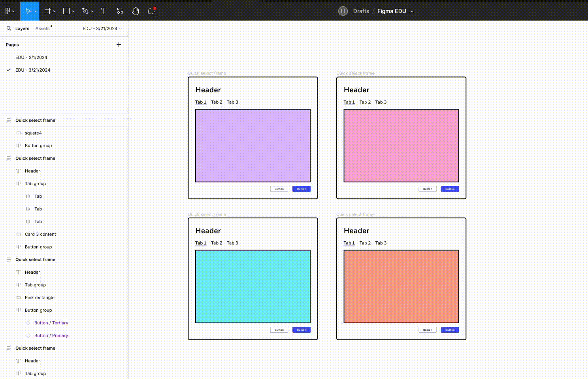
Task: Select the Hand tool
Action: (136, 11)
